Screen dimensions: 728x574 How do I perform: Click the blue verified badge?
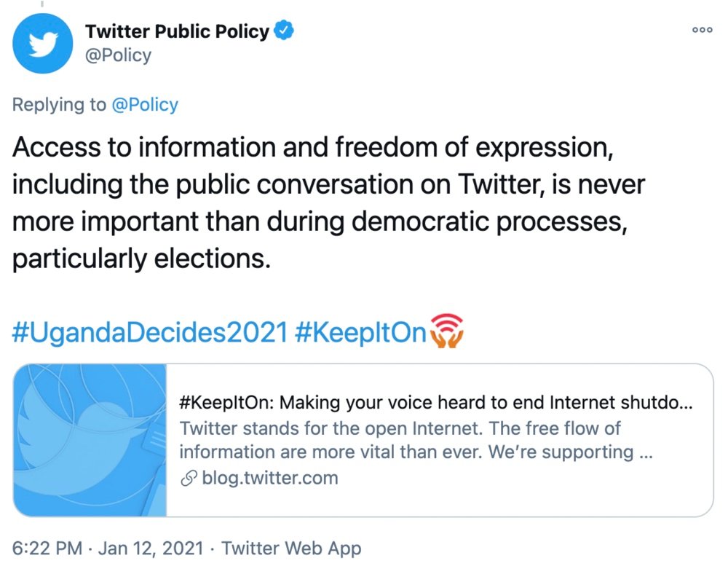[282, 32]
